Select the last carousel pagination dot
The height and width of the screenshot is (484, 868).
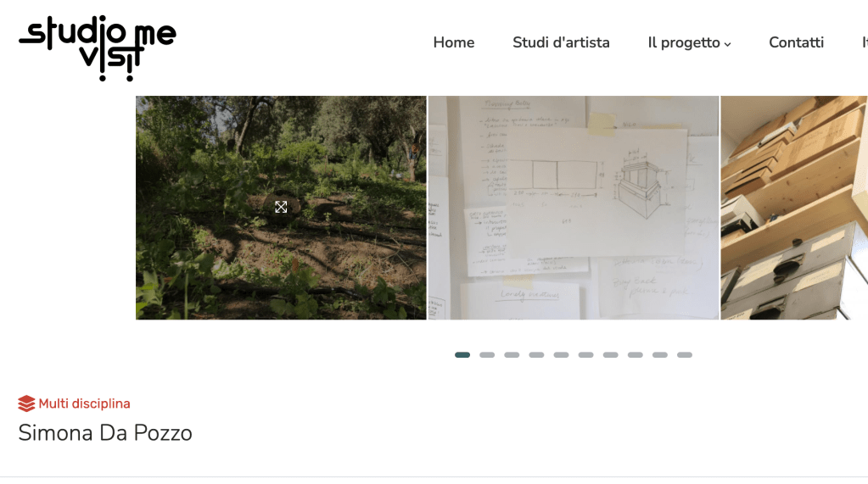(x=685, y=355)
